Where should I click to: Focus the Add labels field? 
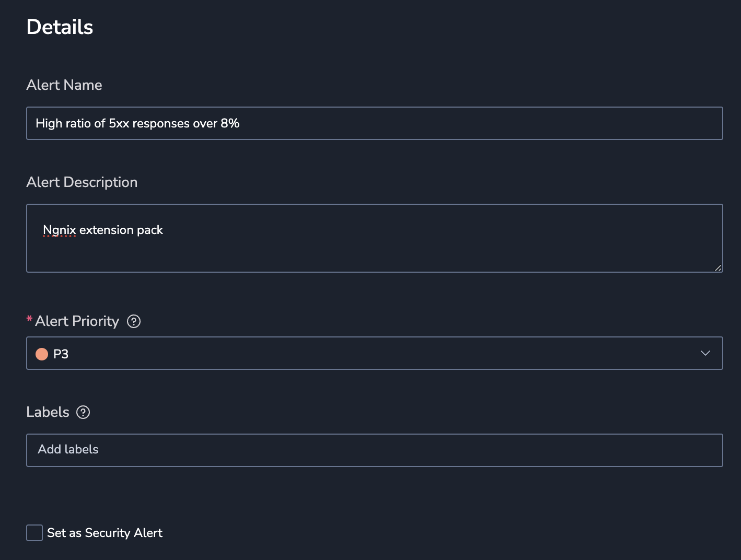pos(375,450)
